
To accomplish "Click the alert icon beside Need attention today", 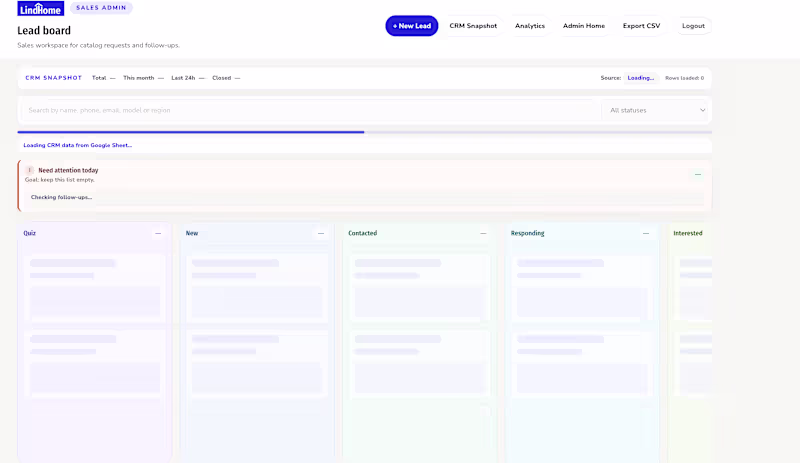I will pos(30,170).
